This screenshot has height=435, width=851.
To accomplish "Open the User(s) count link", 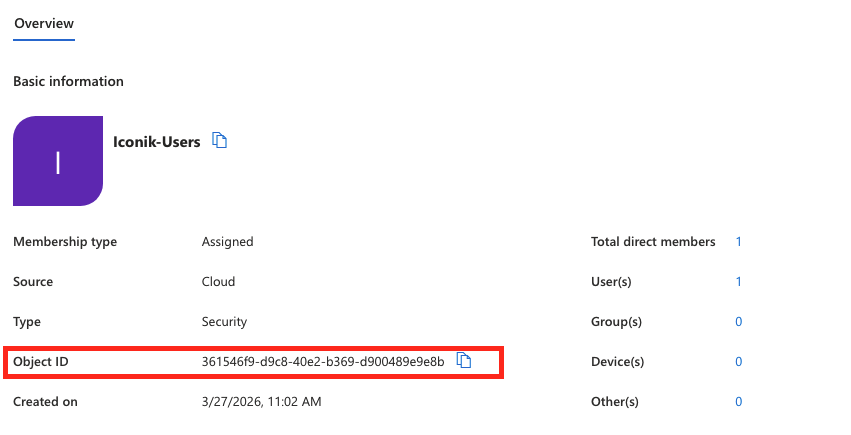I will (x=739, y=282).
